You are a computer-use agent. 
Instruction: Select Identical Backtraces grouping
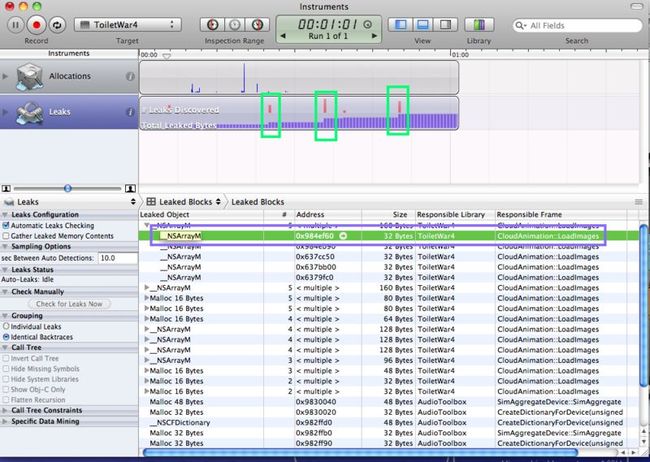pos(6,337)
